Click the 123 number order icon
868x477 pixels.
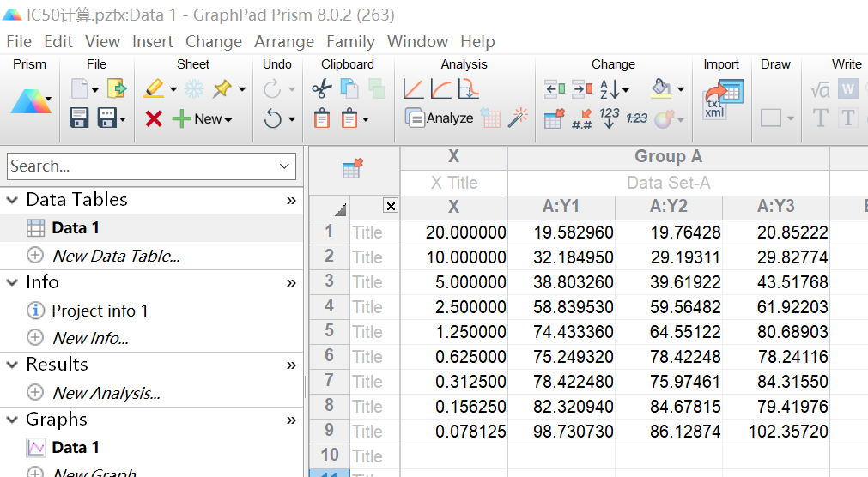[x=609, y=118]
